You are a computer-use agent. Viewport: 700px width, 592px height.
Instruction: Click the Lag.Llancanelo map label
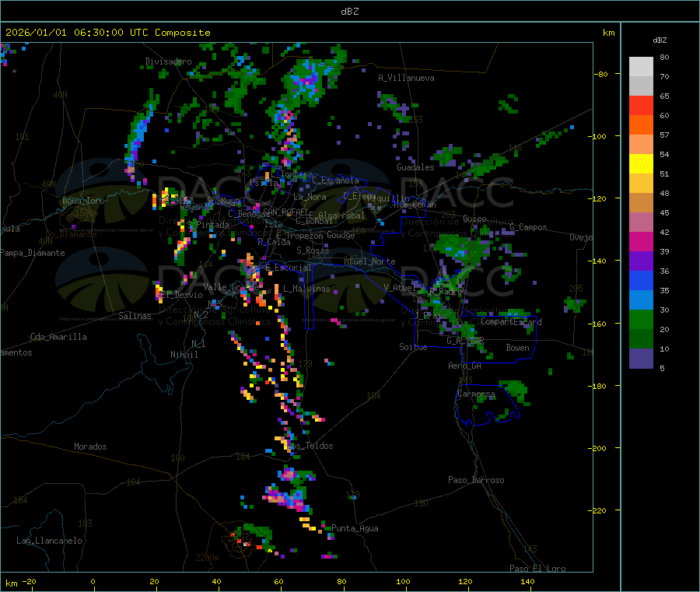[49, 541]
